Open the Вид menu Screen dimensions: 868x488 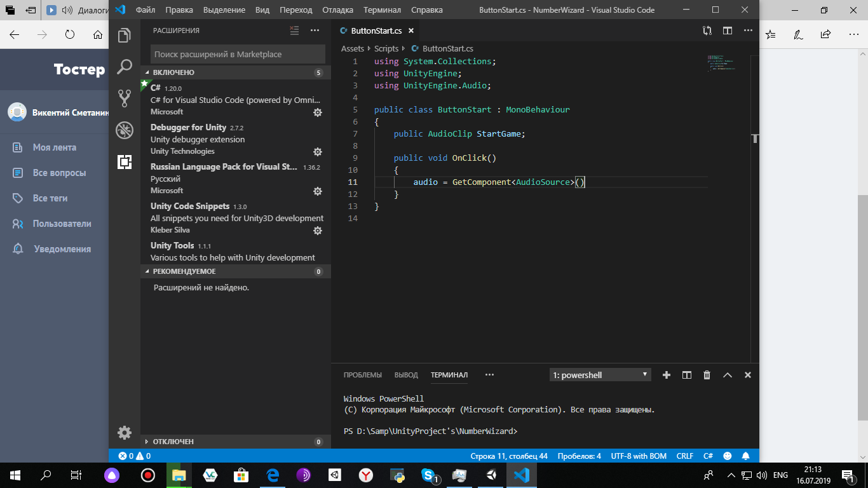[262, 10]
